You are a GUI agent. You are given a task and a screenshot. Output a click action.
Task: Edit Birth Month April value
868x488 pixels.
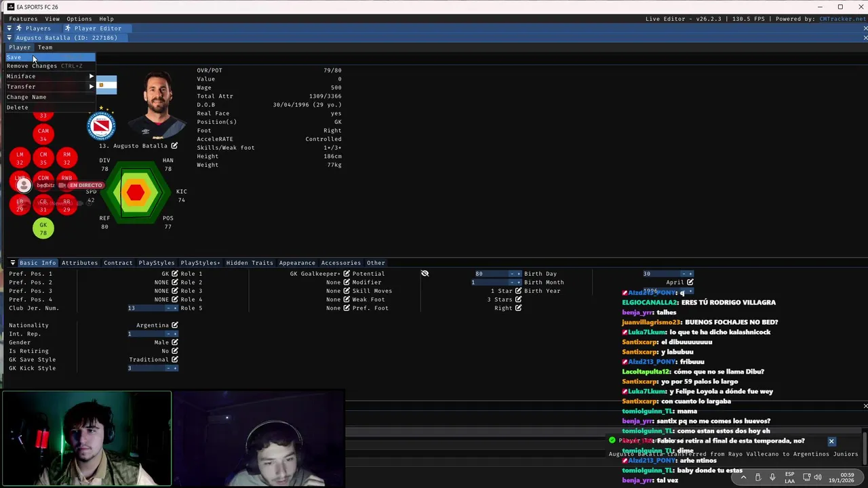690,283
